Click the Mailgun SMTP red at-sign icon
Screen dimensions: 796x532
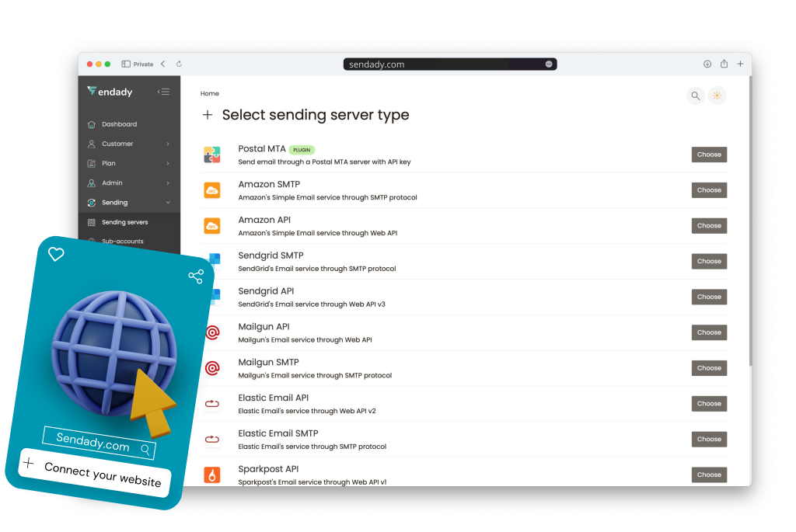(x=212, y=368)
